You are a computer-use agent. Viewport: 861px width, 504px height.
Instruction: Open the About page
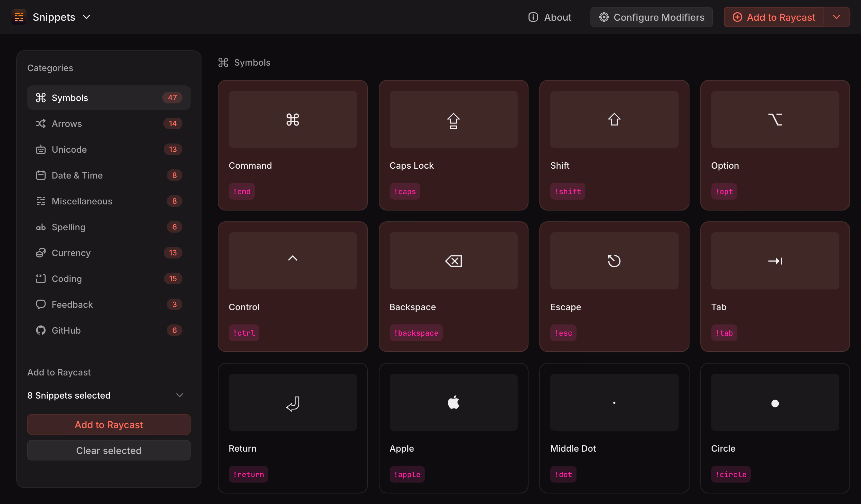(549, 17)
